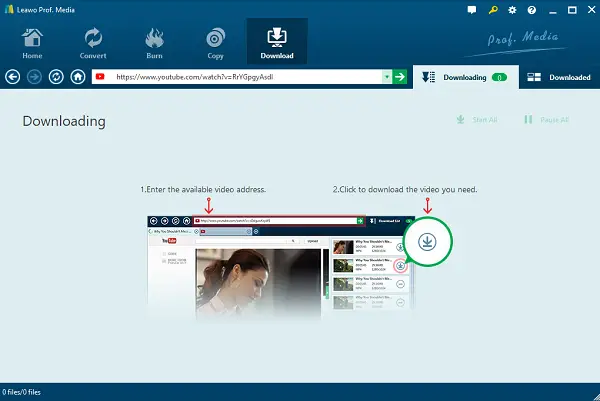Click the green downloading count badge
Viewport: 600px width, 401px height.
click(499, 77)
